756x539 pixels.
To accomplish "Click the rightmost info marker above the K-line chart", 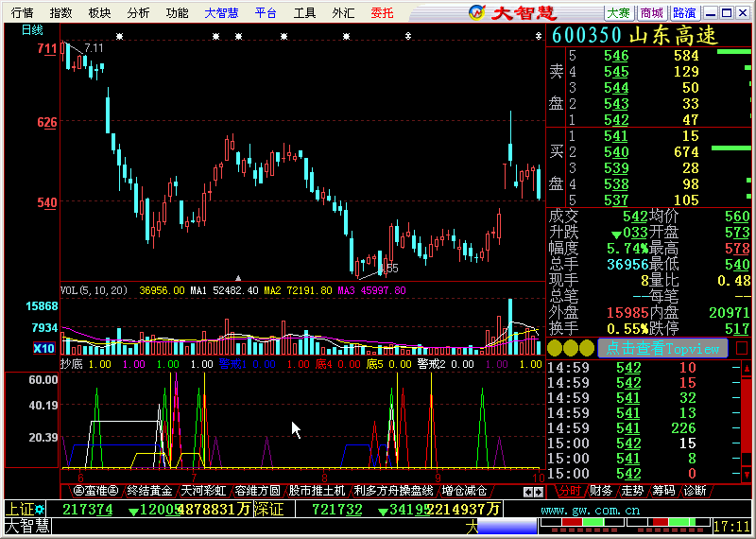I will [539, 36].
